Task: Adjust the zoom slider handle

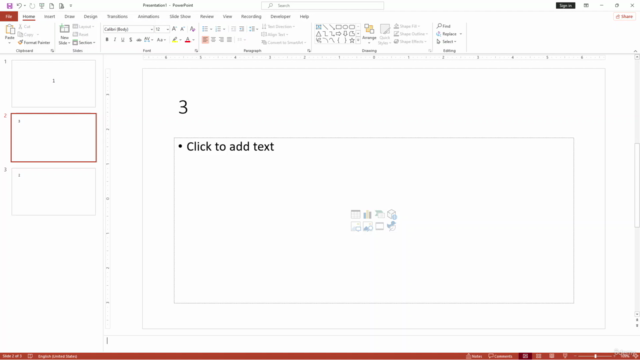Action: [x=596, y=356]
